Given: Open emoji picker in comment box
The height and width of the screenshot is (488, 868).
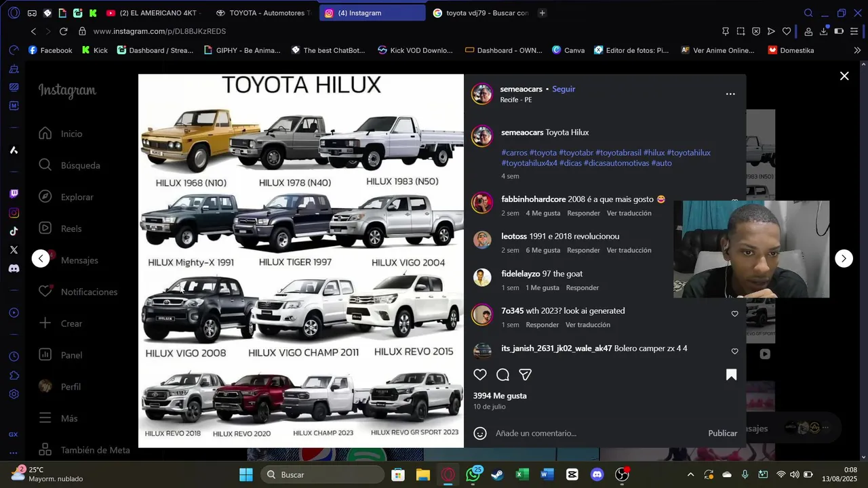Looking at the screenshot, I should [480, 433].
